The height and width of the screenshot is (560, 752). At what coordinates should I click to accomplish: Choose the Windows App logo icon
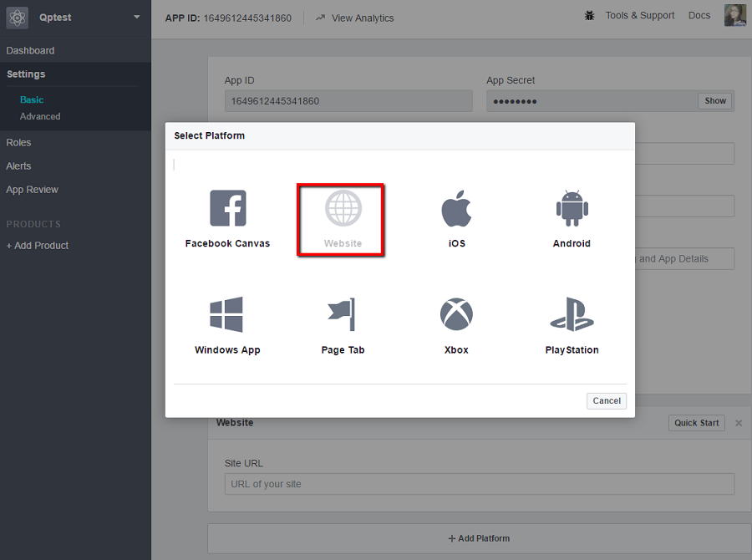(x=226, y=314)
